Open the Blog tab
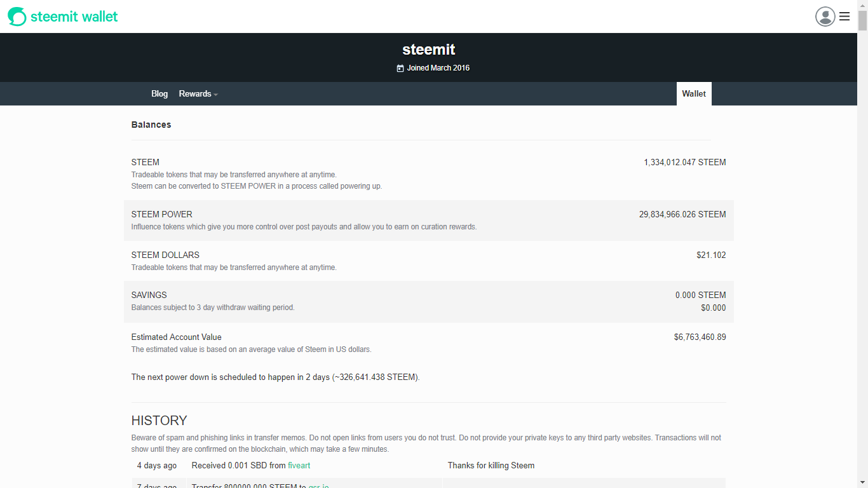Viewport: 868px width, 488px height. tap(159, 93)
